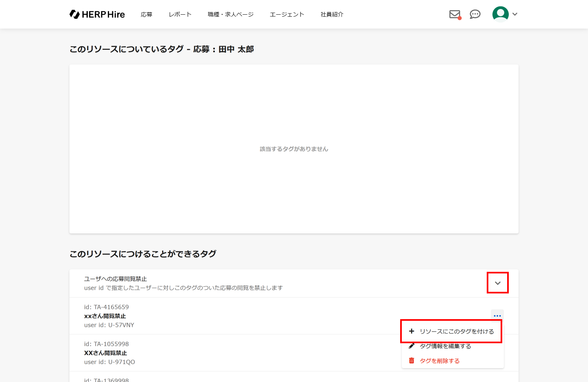Click the three-dot menu for TA-4165659
The image size is (588, 382).
pyautogui.click(x=497, y=316)
